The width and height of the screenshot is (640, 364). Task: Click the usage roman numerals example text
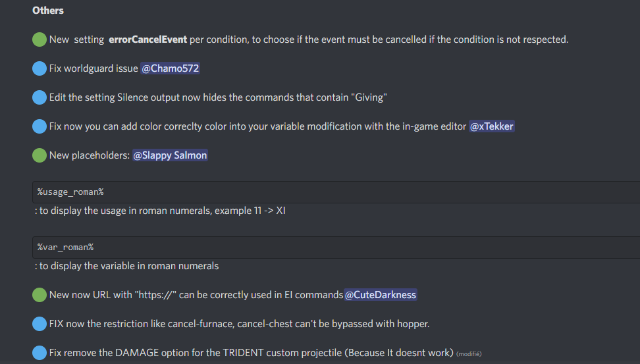[160, 211]
